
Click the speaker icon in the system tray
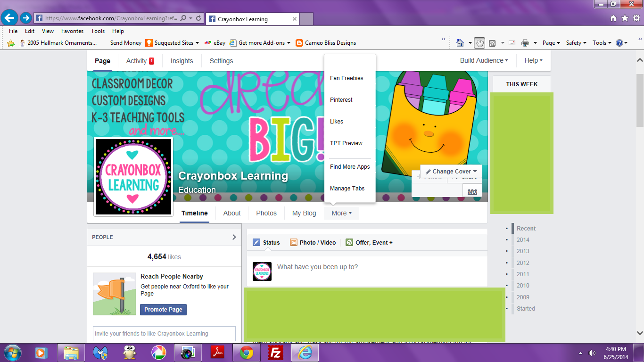coord(592,352)
